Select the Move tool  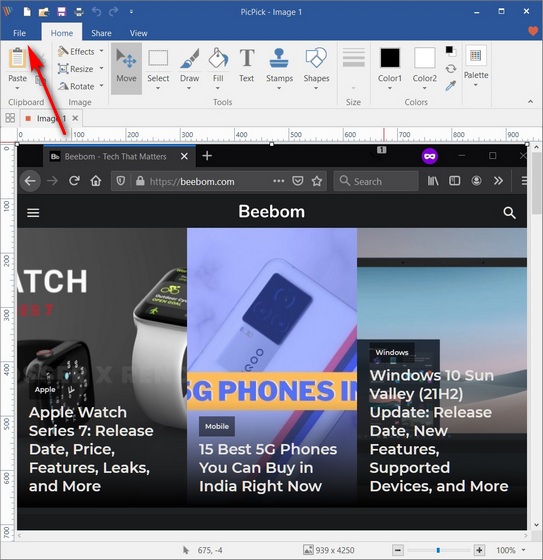coord(126,69)
